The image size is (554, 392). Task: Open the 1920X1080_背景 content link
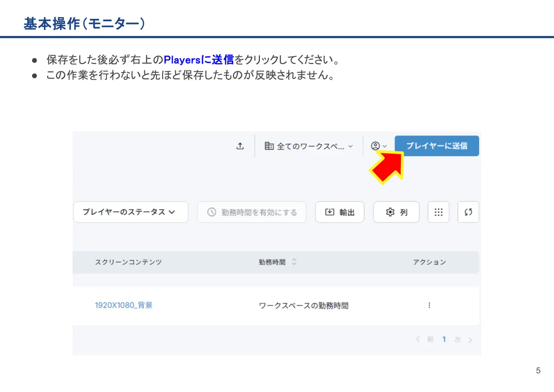point(124,305)
